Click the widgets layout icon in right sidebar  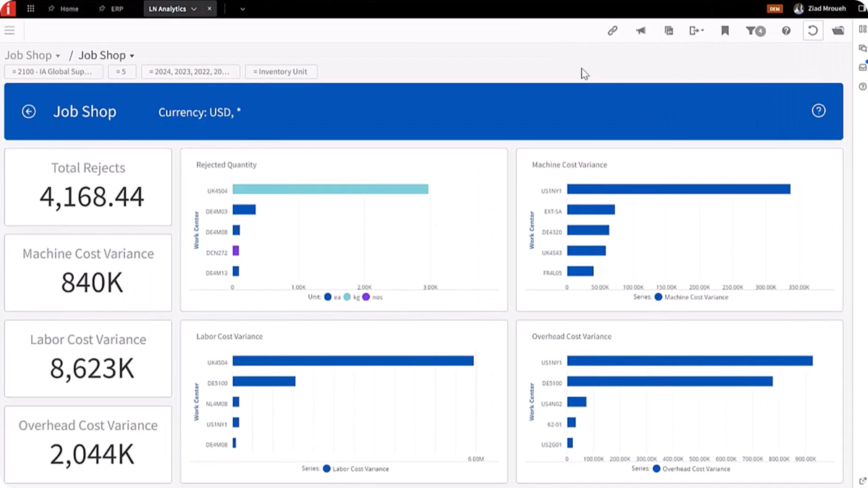coord(862,29)
